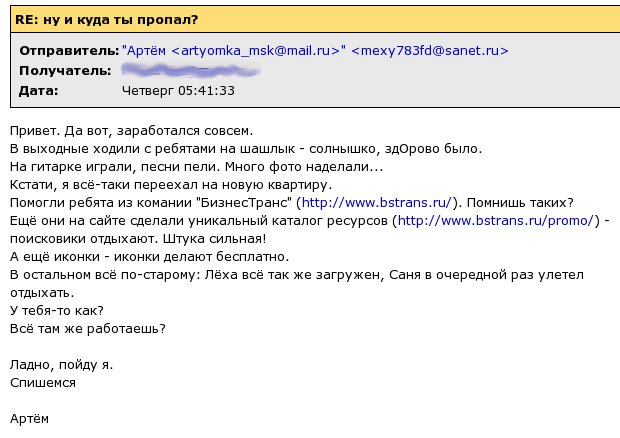Screen dimensions: 620x438
Task: Click the question 'У тебя-то как?'
Action: coord(57,310)
